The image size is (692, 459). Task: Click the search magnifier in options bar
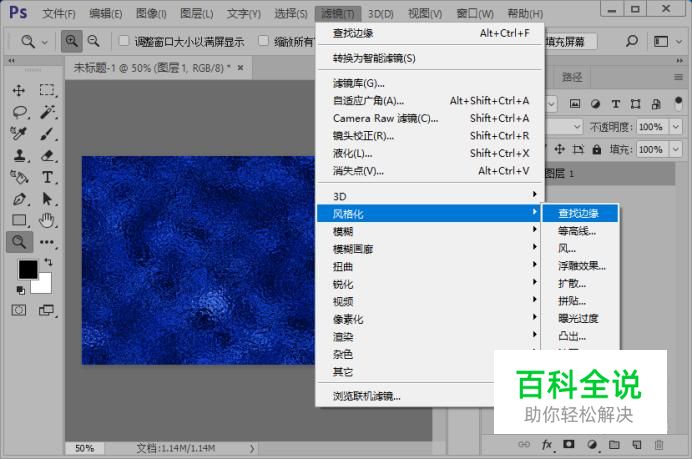(632, 41)
